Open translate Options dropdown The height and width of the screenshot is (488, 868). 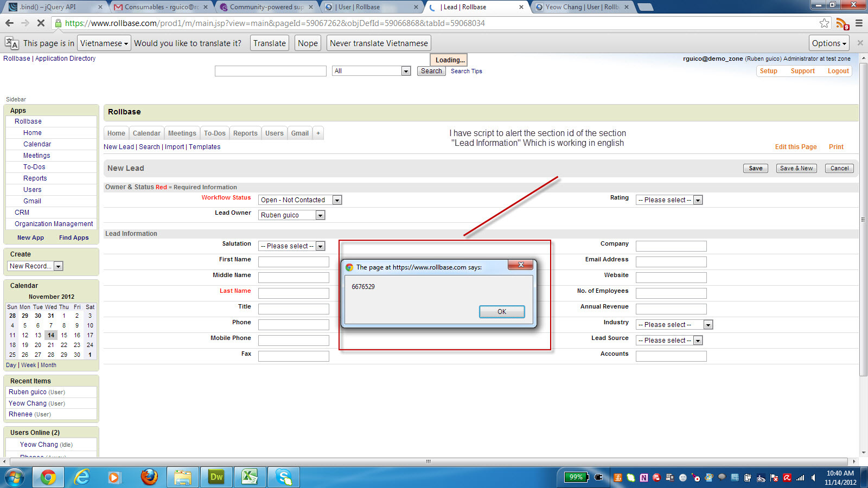coord(829,43)
